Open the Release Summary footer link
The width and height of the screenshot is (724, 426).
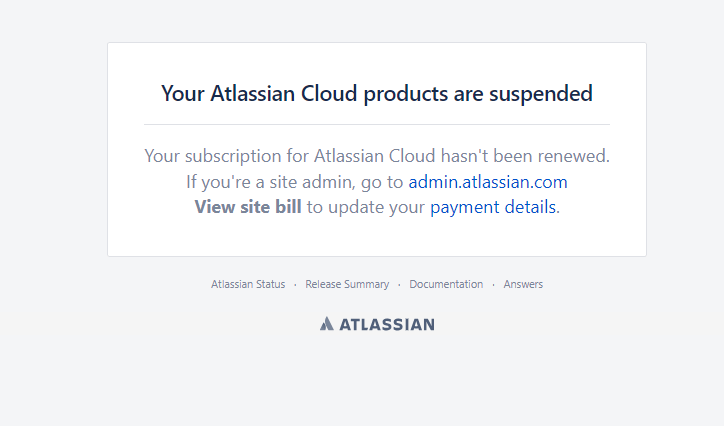click(x=347, y=284)
